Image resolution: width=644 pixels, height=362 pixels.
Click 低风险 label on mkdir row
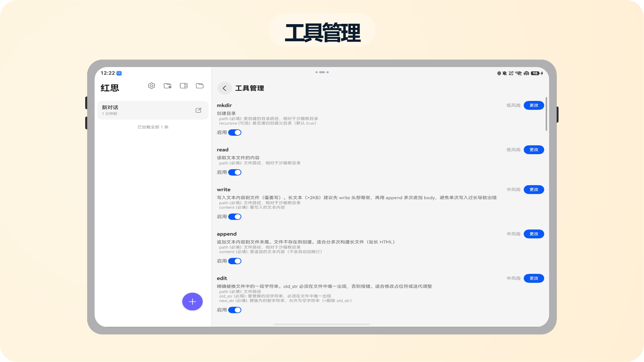tap(514, 105)
